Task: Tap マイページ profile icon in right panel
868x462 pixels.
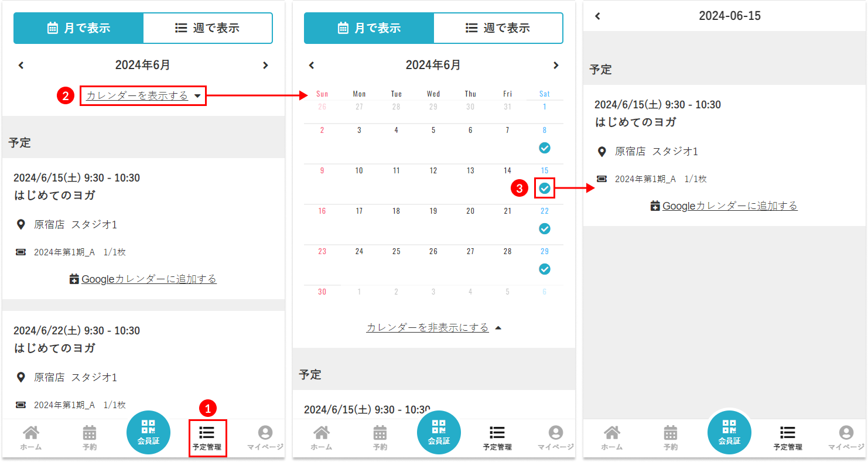Action: tap(846, 437)
